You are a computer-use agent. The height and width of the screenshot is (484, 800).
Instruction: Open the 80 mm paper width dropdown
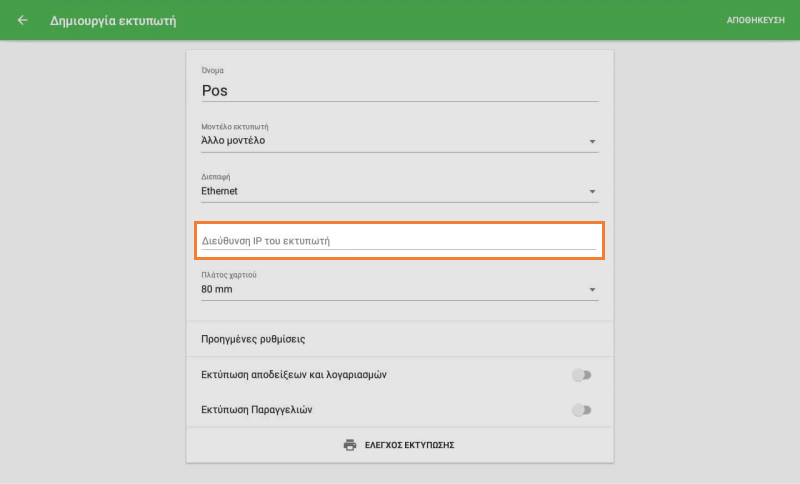(x=390, y=290)
